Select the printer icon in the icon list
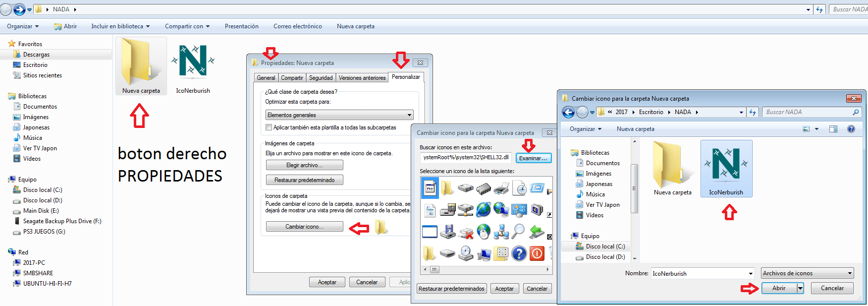 tap(501, 188)
